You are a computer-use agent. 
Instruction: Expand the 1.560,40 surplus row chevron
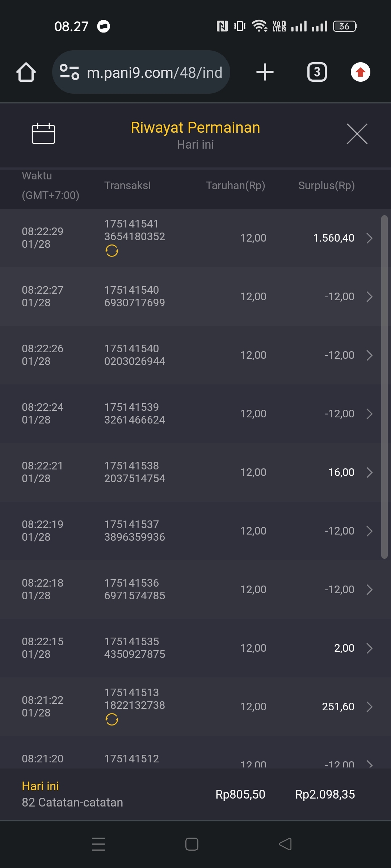coord(369,238)
